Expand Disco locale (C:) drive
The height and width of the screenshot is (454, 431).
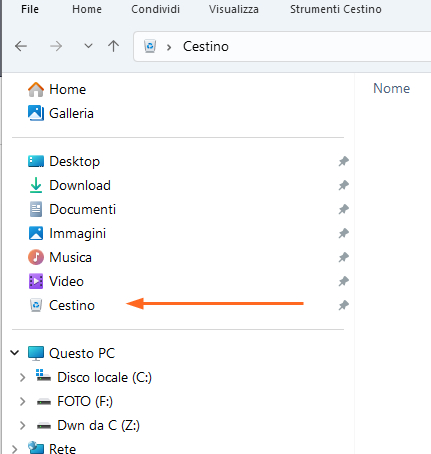22,377
